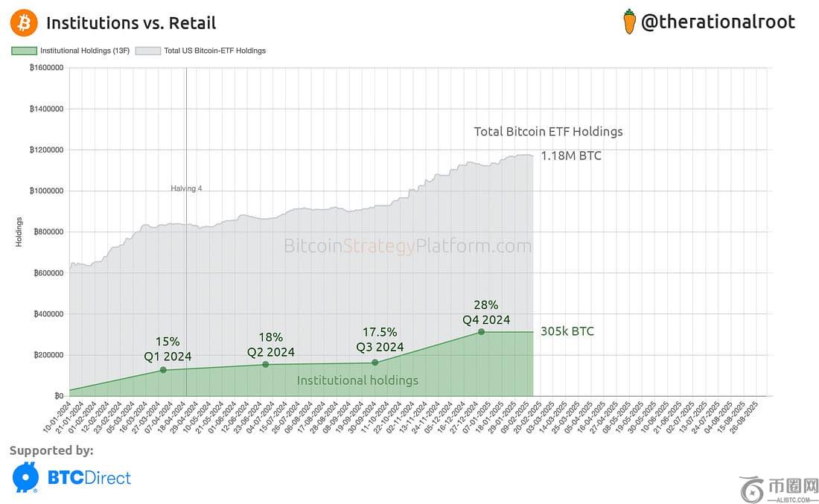Image resolution: width=819 pixels, height=504 pixels.
Task: Select the Q3 2024 data point marker
Action: point(375,363)
